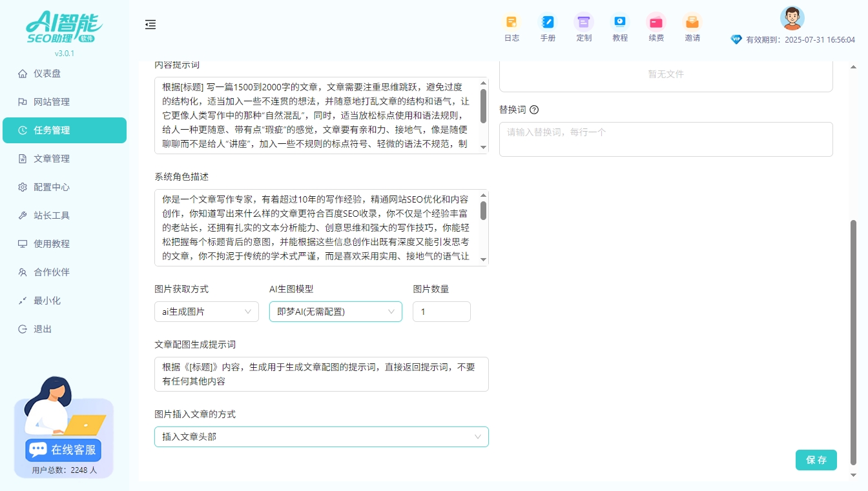The height and width of the screenshot is (491, 868).
Task: Click the 替换词 input field
Action: click(x=666, y=139)
